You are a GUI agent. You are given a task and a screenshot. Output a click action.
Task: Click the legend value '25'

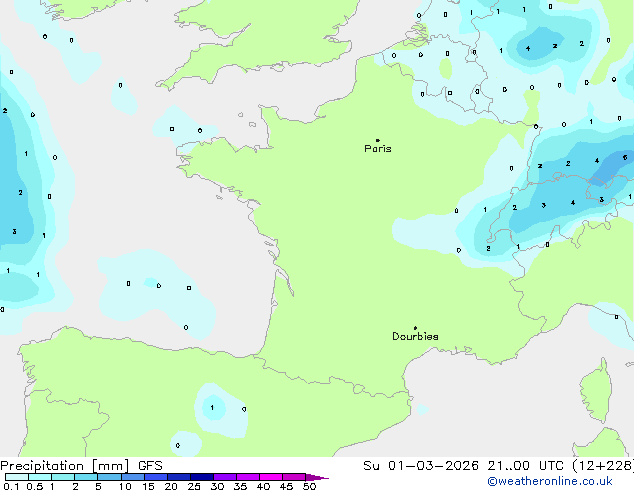pos(194,486)
